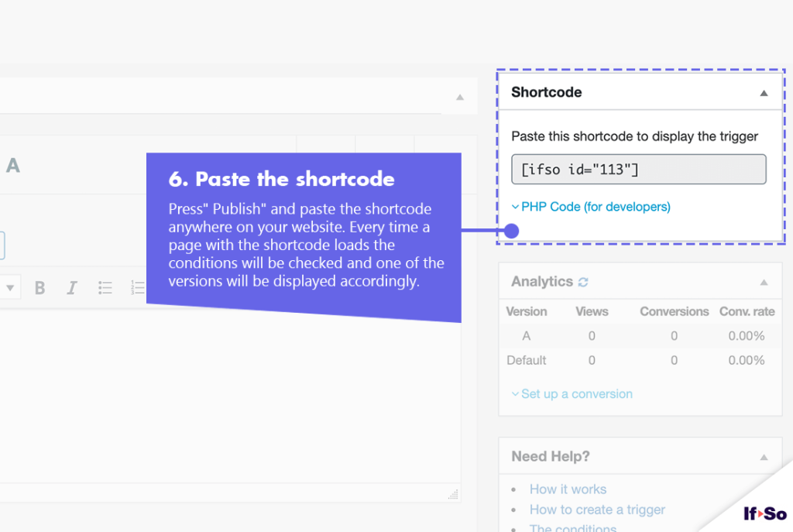
Task: Click the Bold formatting icon
Action: pyautogui.click(x=39, y=288)
